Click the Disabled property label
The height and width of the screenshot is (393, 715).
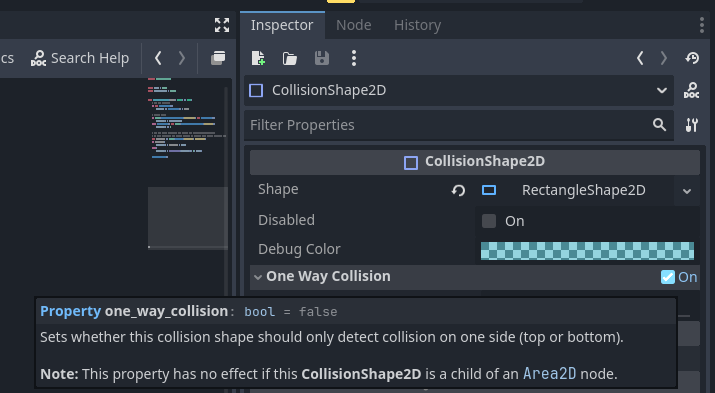pos(286,220)
